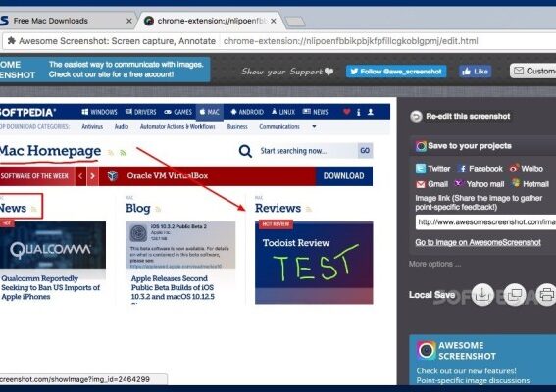Click the red heart icon in Softpedia nav
Screen dimensions: 556x392
tap(346, 112)
